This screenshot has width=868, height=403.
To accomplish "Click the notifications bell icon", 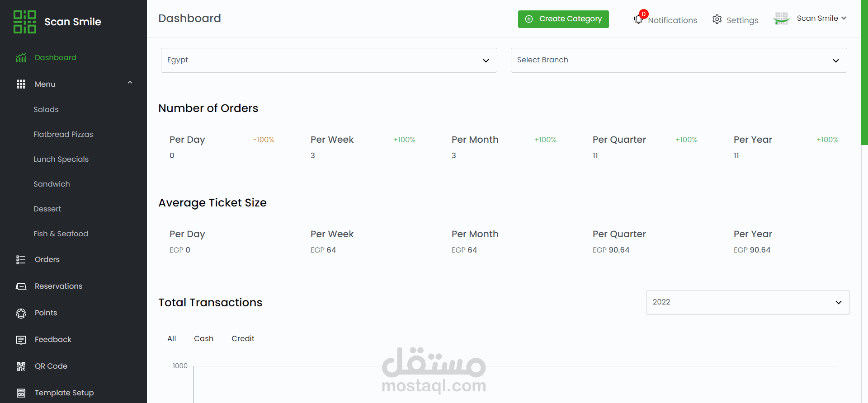I will tap(638, 19).
